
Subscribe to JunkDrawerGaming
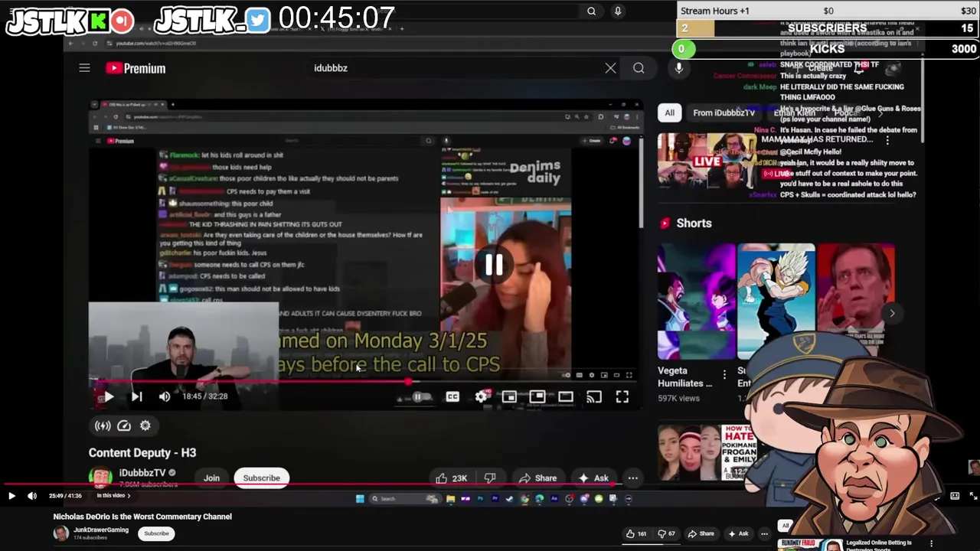pos(156,533)
